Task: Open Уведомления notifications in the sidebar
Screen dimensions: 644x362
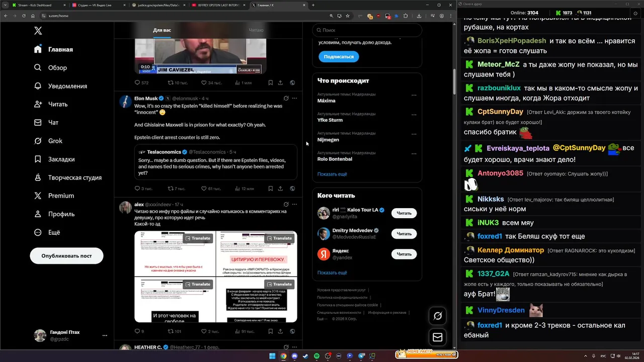Action: click(61, 86)
